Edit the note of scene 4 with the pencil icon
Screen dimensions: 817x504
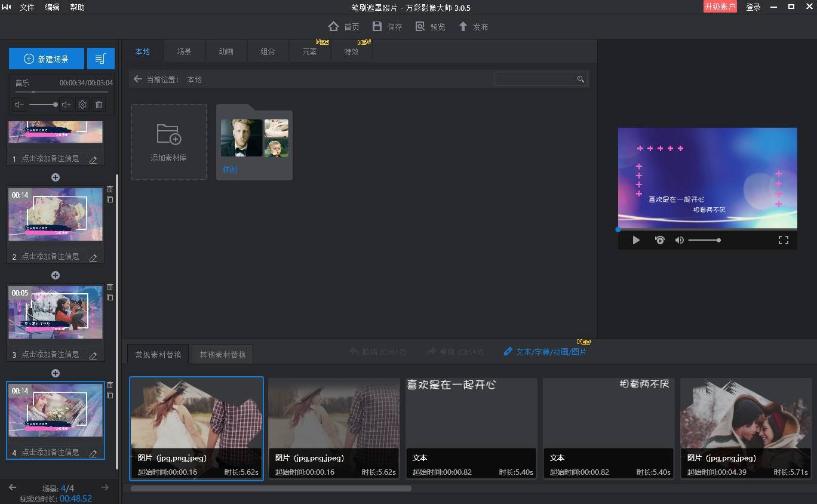click(93, 454)
